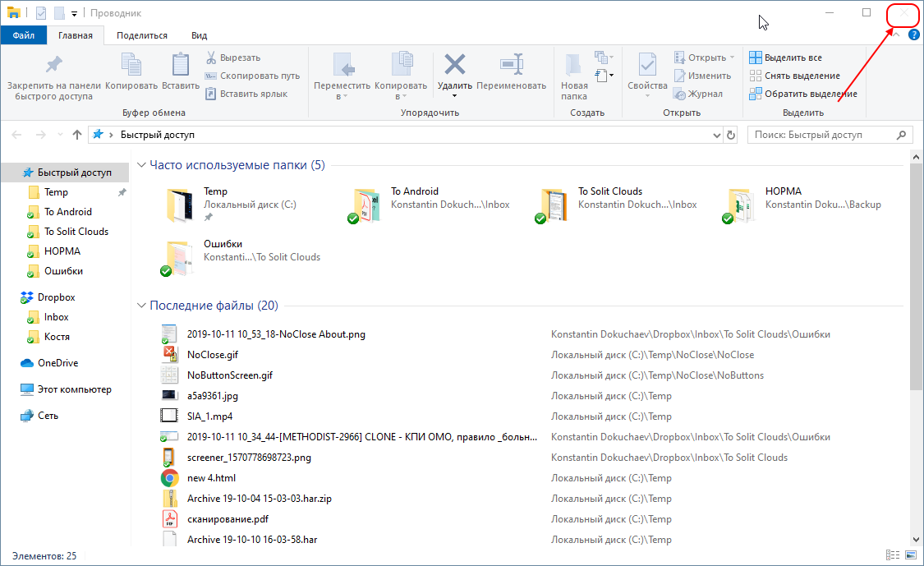Open the address bar history dropdown
The image size is (924, 566).
tap(715, 134)
